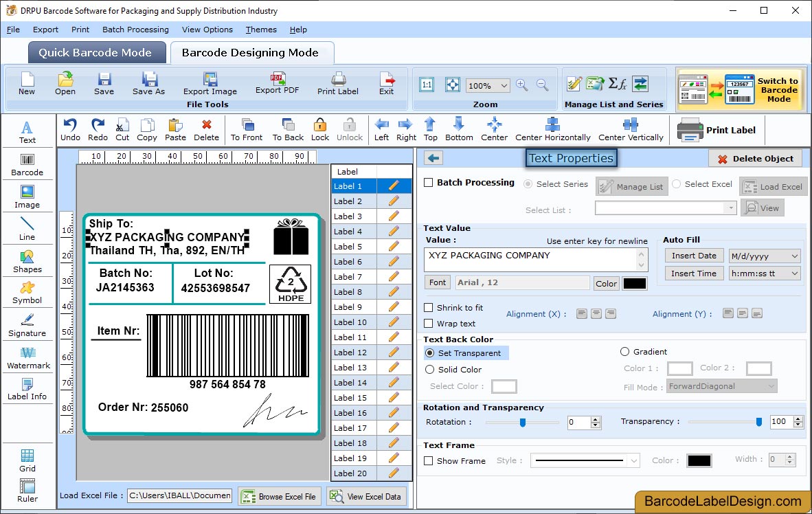Click the View Excel Data button
The image size is (812, 514).
tap(366, 496)
